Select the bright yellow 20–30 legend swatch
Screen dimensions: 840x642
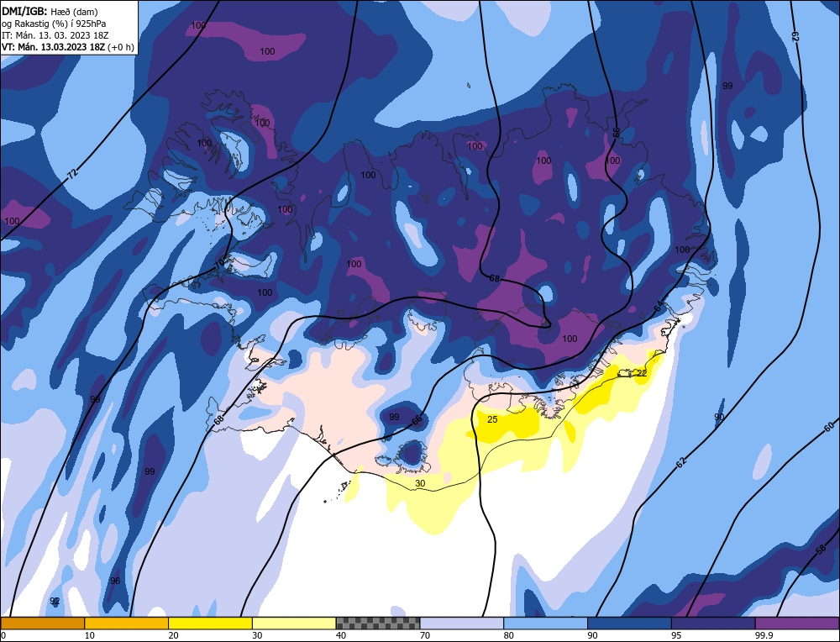(210, 623)
